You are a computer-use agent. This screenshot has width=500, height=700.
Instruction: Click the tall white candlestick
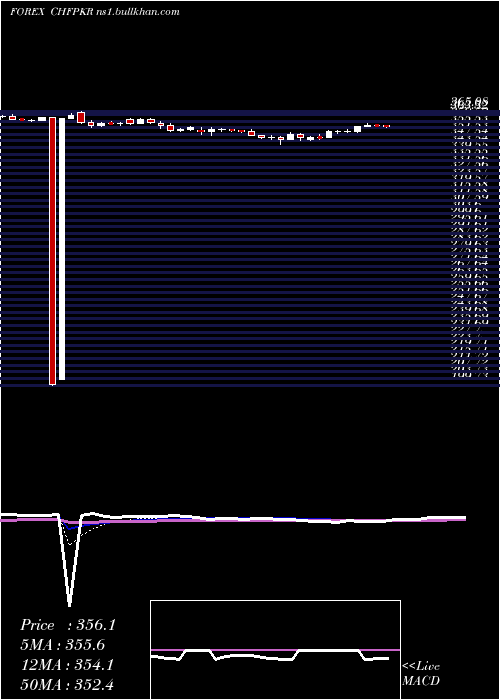click(62, 249)
